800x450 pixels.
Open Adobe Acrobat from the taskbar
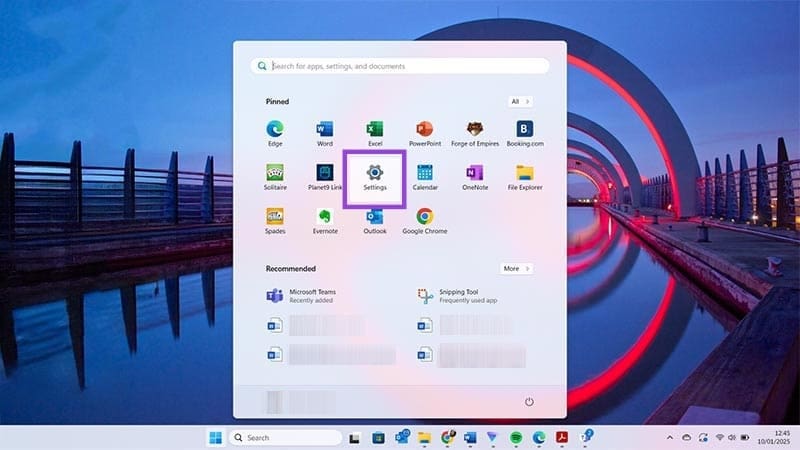click(562, 438)
